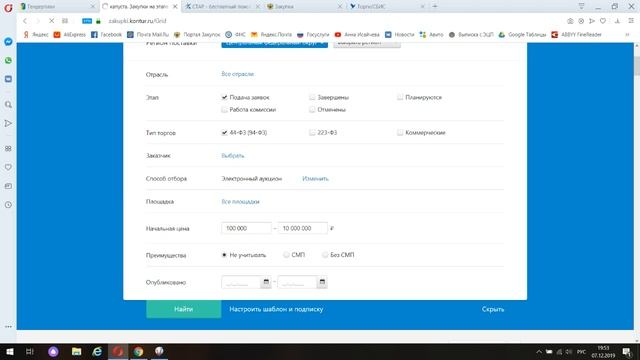Click 'Все отрасли' link
Image resolution: width=640 pixels, height=360 pixels.
tap(238, 74)
